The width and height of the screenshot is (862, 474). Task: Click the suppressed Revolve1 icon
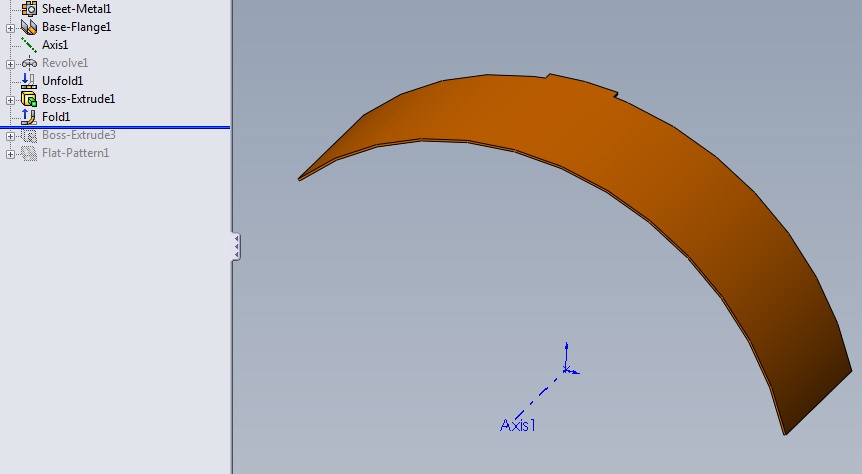click(29, 63)
